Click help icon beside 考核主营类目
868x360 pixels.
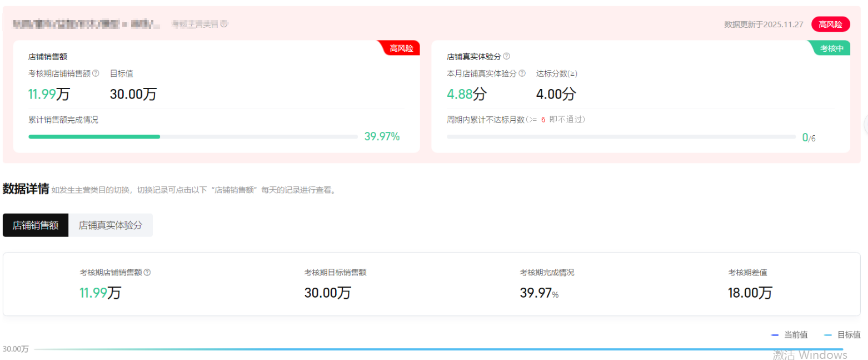click(x=224, y=24)
